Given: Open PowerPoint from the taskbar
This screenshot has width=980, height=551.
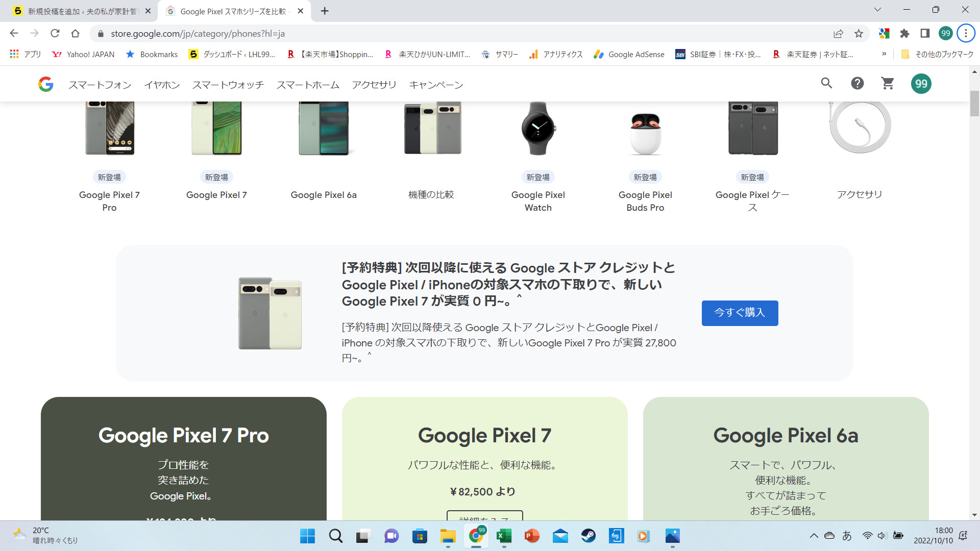Looking at the screenshot, I should tap(532, 536).
